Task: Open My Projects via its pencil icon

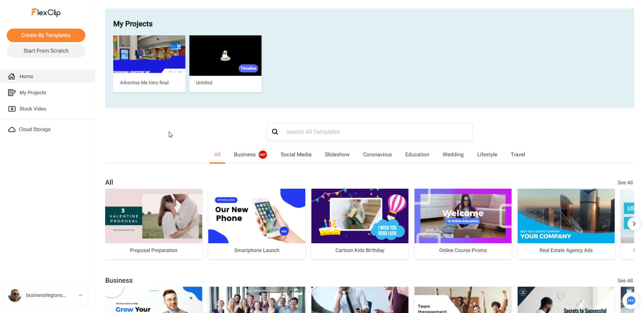Action: 12,93
